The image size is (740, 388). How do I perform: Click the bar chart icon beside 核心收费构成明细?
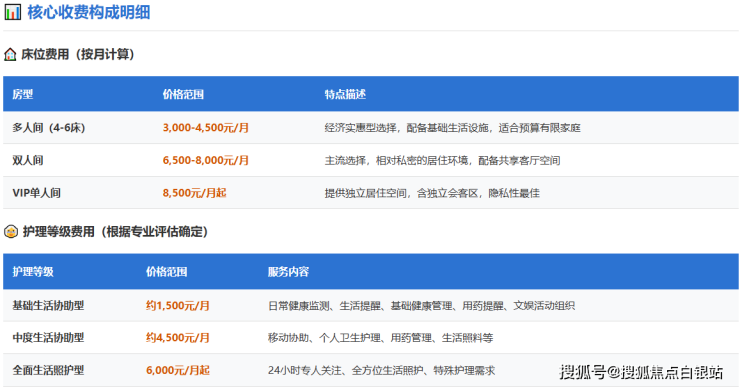[13, 12]
